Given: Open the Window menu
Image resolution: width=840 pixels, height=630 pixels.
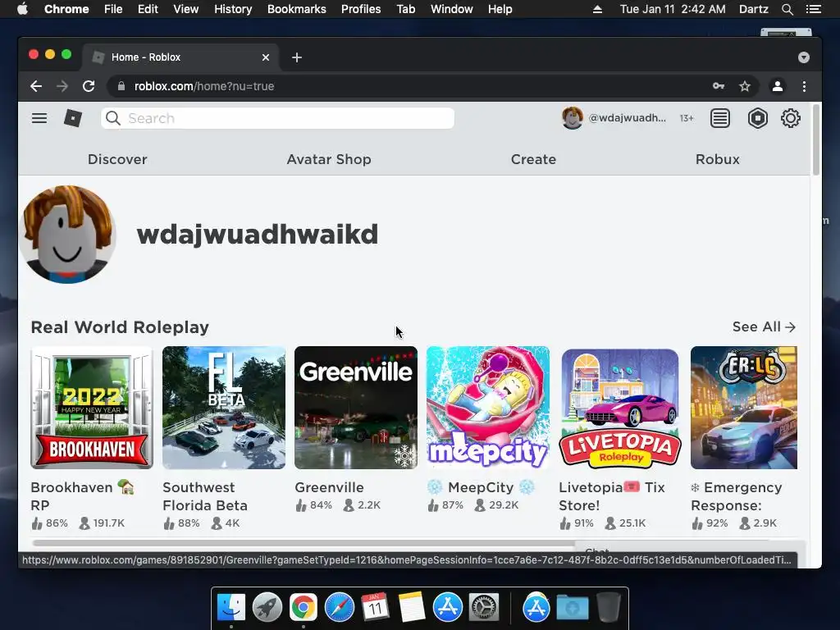Looking at the screenshot, I should 452,9.
